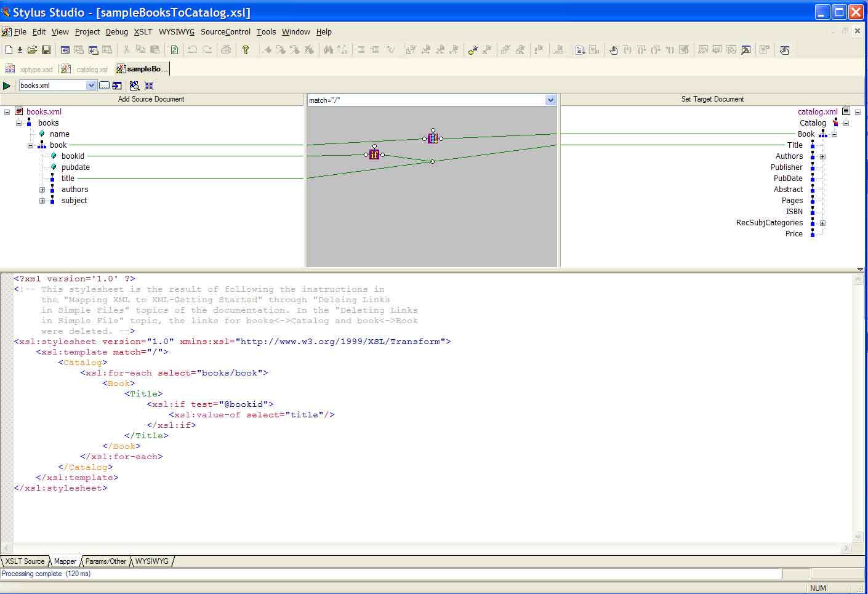The width and height of the screenshot is (868, 594).
Task: Click the code pane vertical scrollbar
Action: [x=858, y=406]
